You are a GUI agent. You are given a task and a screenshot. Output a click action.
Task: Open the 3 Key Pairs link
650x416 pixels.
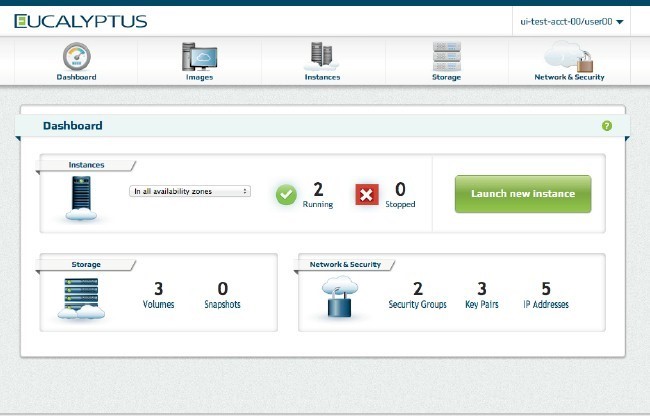pyautogui.click(x=482, y=295)
